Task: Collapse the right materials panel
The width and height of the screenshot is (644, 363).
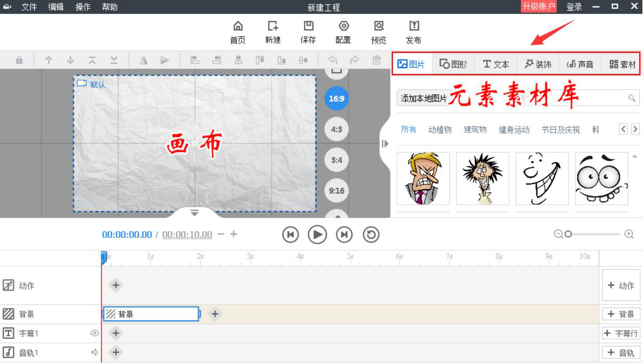Action: click(385, 143)
